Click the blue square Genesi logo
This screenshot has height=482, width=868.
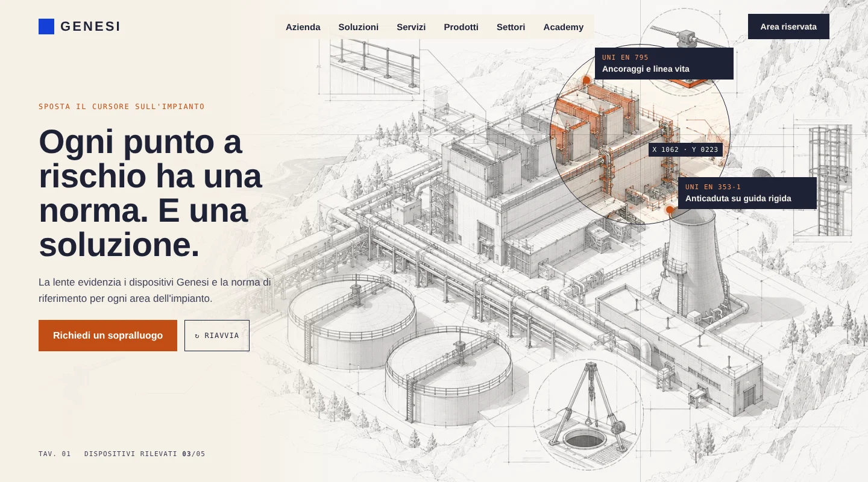tap(46, 27)
